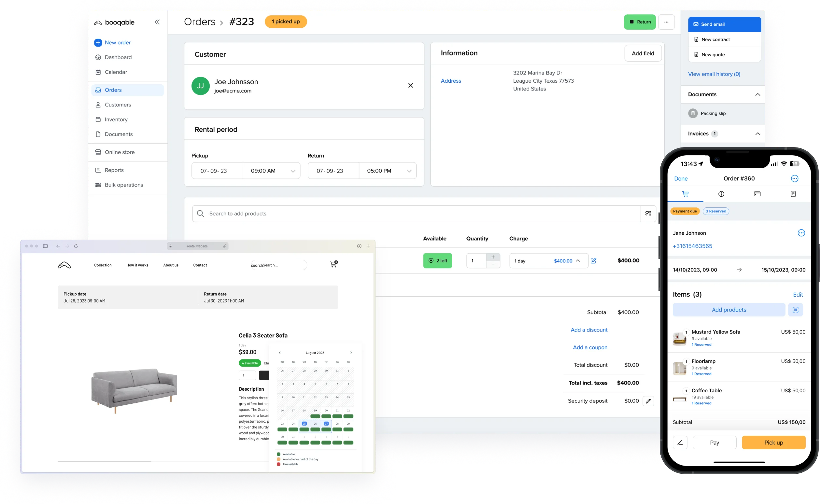Click the Return button on Order #323
The height and width of the screenshot is (504, 820).
pos(640,22)
